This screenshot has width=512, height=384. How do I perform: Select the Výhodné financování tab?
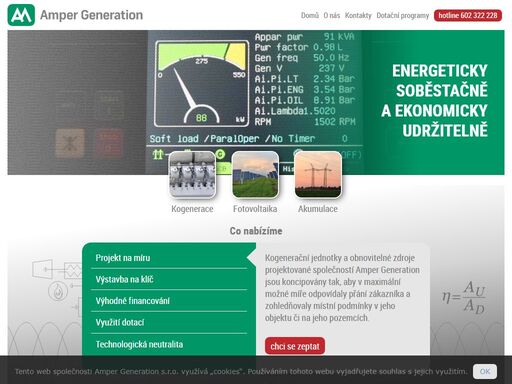coord(169,301)
